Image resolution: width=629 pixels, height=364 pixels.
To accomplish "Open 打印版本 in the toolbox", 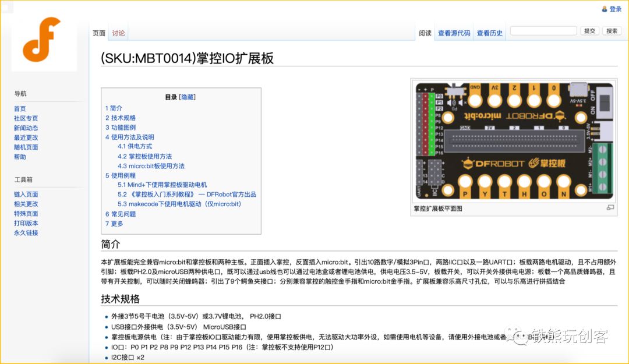I will point(26,223).
